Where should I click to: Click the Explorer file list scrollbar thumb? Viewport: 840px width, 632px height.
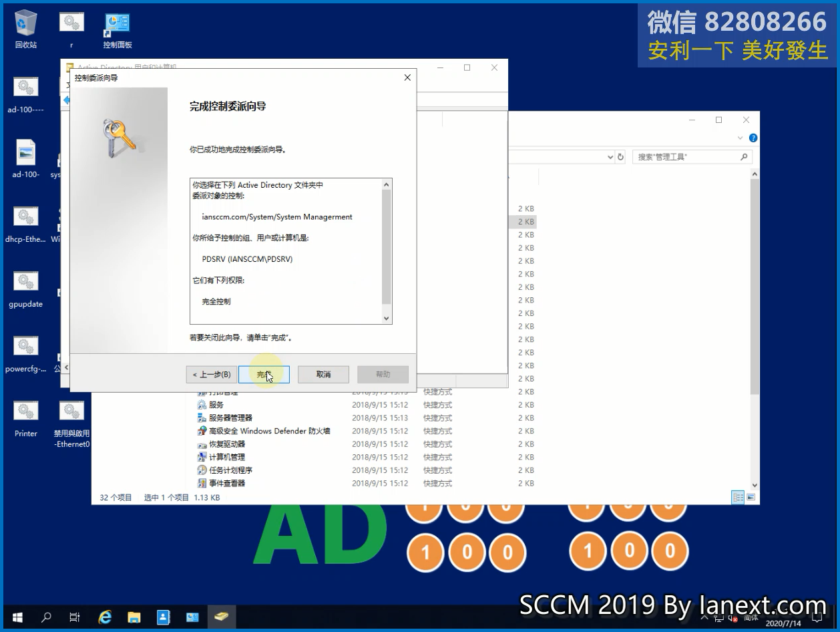coord(755,287)
